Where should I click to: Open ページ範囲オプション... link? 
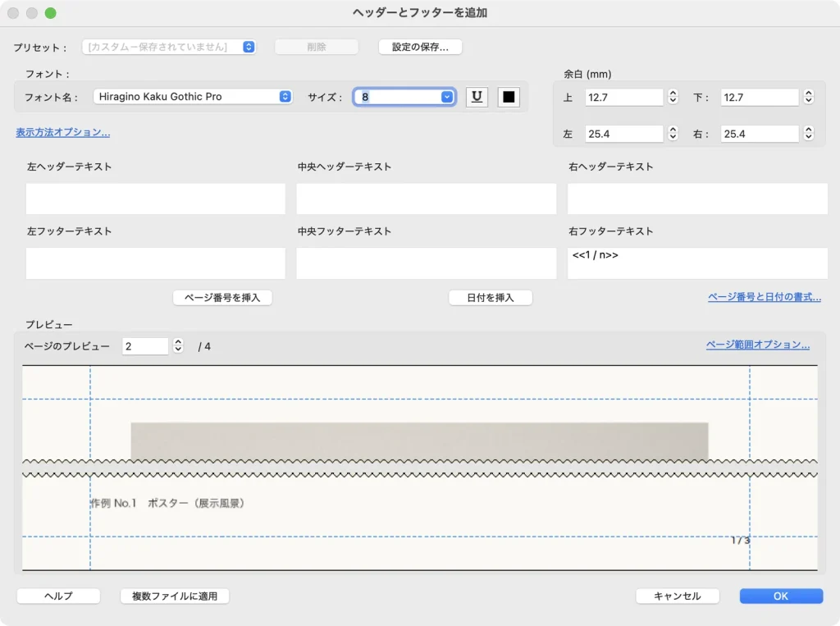pyautogui.click(x=757, y=345)
